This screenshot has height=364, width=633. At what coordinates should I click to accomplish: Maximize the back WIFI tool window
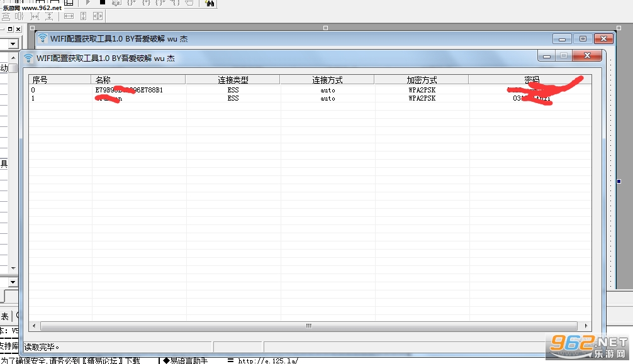tap(583, 39)
